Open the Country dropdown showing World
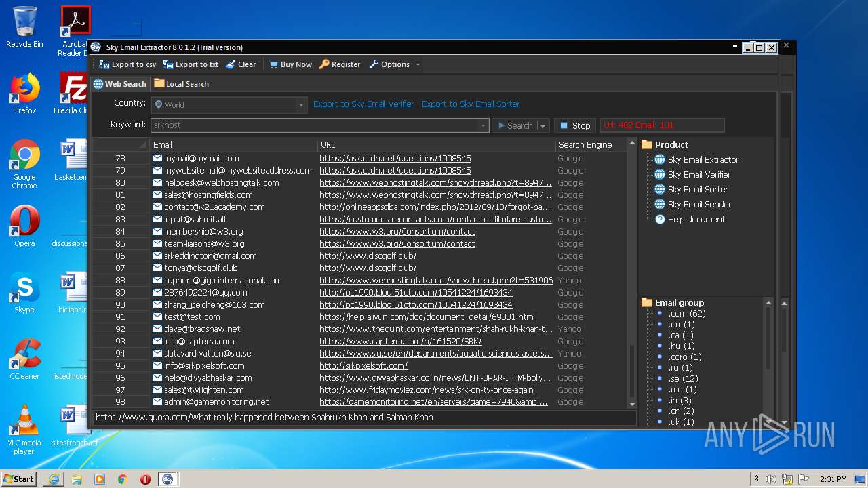Image resolution: width=868 pixels, height=488 pixels. click(229, 104)
